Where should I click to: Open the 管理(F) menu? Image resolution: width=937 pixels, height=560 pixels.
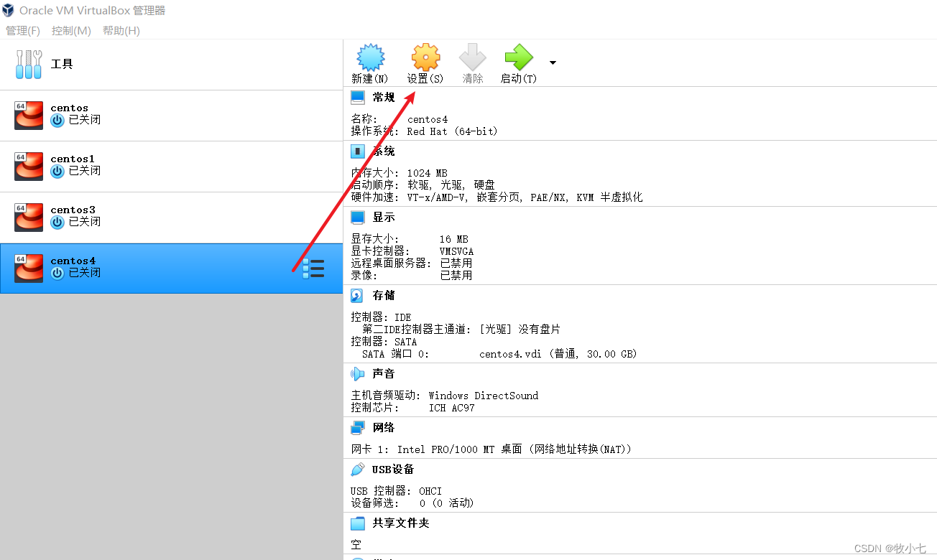click(x=23, y=31)
